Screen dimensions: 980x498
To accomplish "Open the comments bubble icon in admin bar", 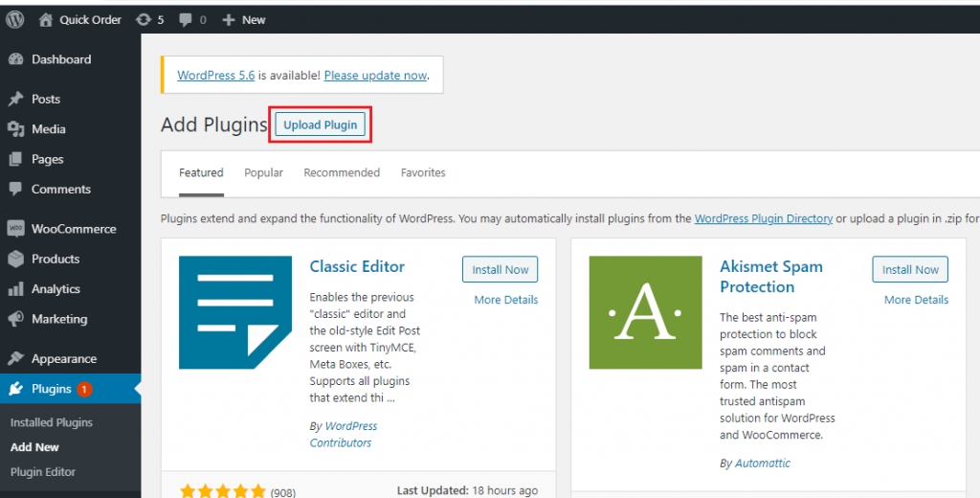I will click(186, 19).
